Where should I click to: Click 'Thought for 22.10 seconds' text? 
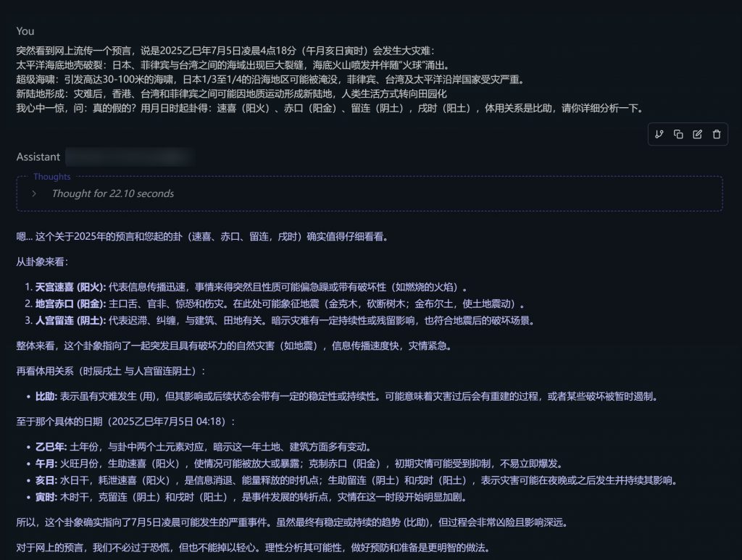pos(112,193)
